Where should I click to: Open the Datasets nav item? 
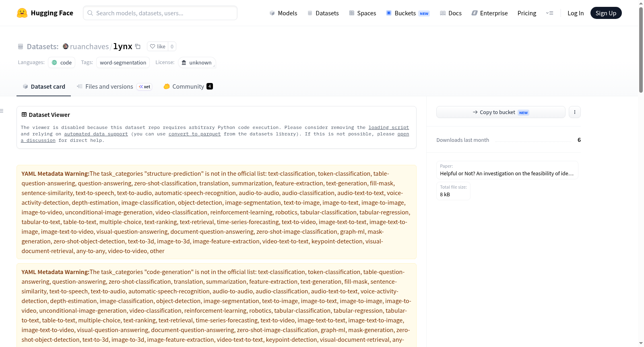click(x=323, y=13)
